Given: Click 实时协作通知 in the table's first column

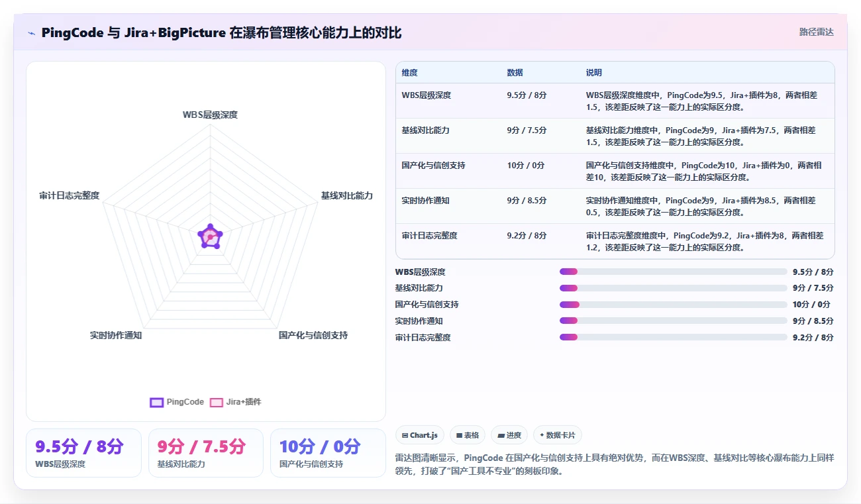Looking at the screenshot, I should [x=425, y=201].
